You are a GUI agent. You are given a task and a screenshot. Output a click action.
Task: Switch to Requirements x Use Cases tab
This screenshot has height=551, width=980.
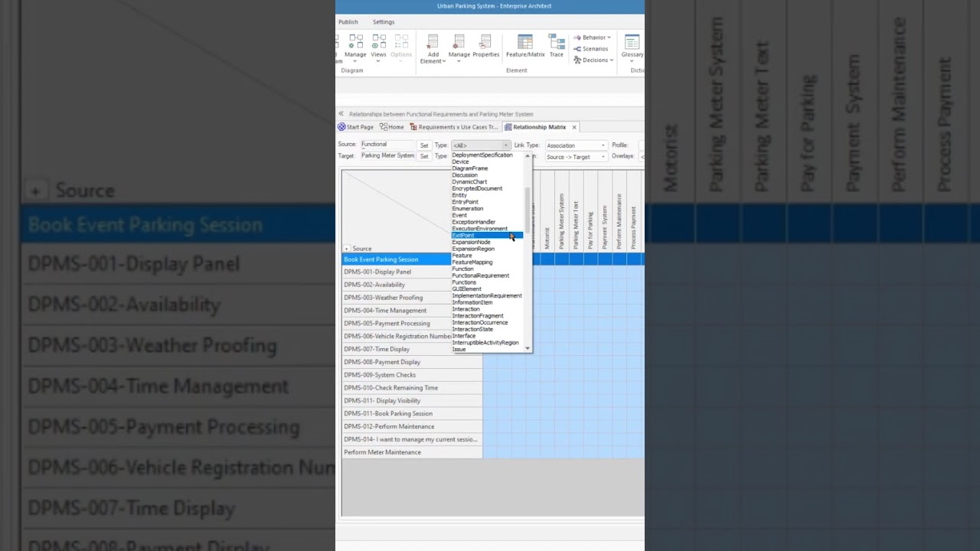pos(454,127)
